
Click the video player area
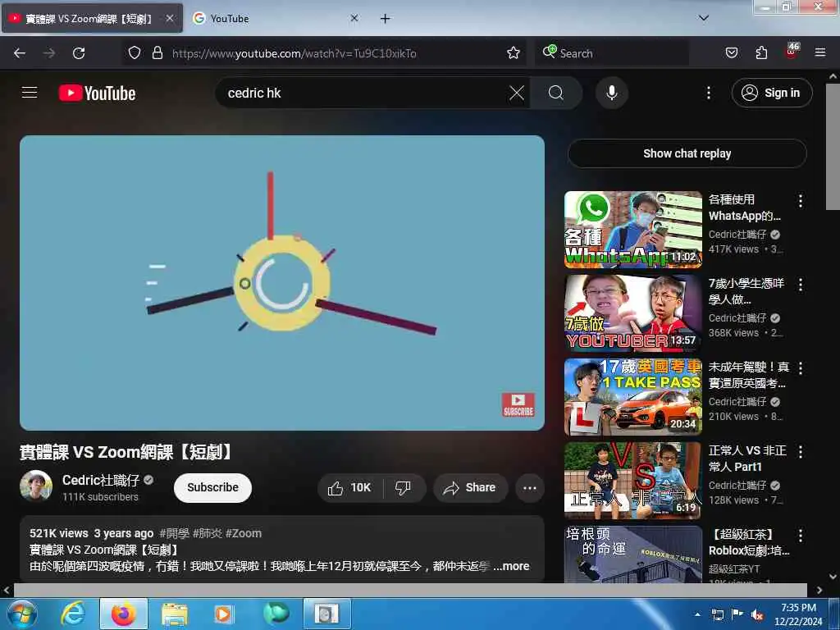pyautogui.click(x=282, y=282)
